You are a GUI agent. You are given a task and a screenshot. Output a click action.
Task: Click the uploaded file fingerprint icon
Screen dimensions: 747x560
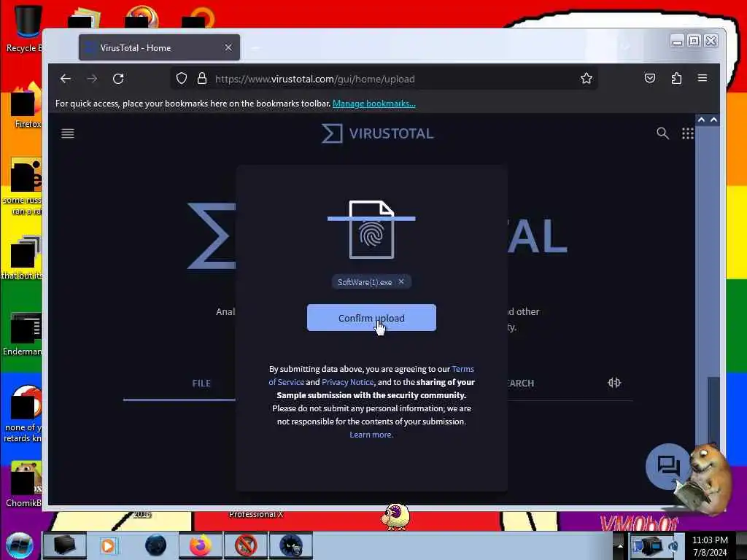point(371,230)
